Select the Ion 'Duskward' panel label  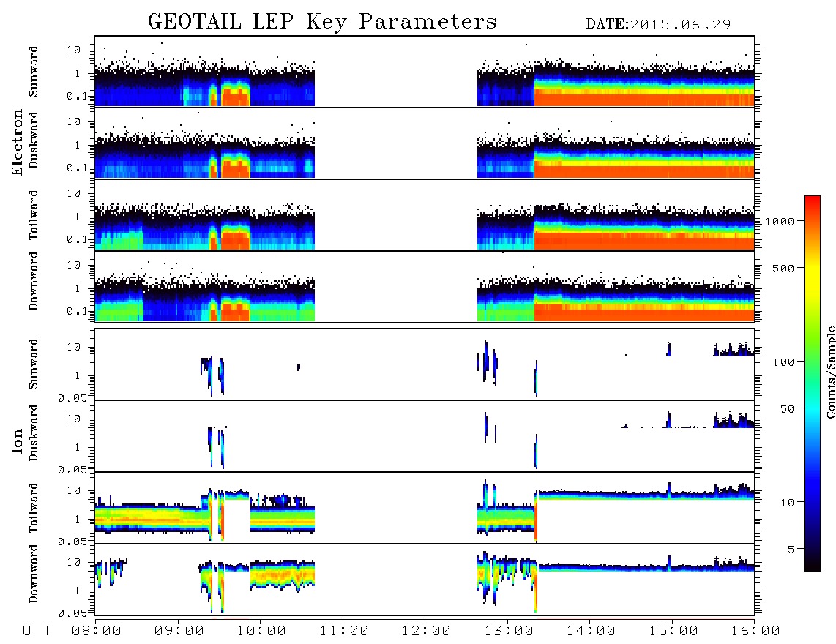[x=34, y=433]
